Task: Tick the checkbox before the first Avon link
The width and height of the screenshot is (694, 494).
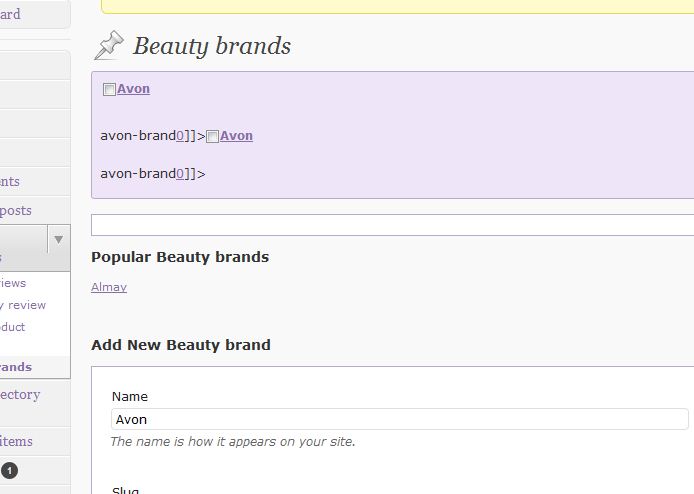Action: coord(109,89)
